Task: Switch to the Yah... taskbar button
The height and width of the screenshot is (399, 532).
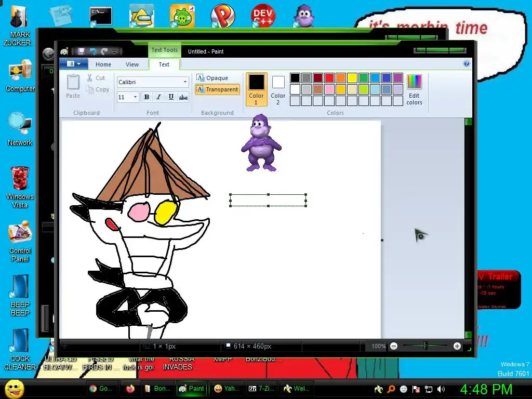Action: pyautogui.click(x=227, y=389)
